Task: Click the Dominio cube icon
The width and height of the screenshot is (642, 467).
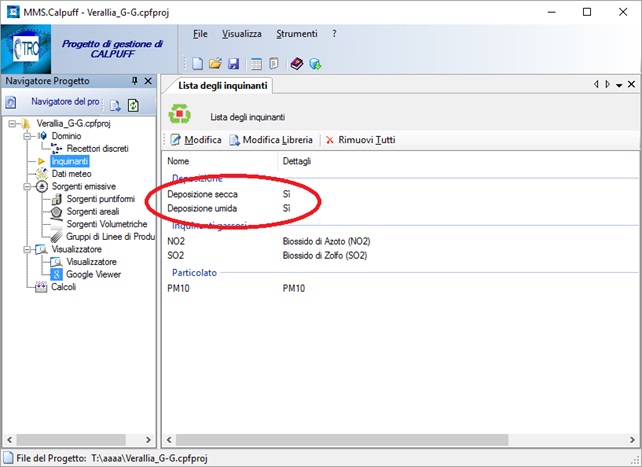Action: coord(43,136)
